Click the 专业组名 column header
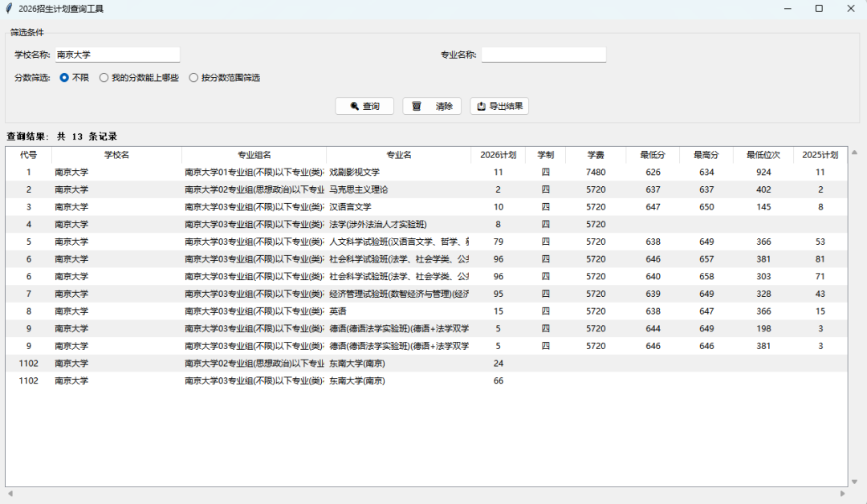The image size is (867, 504). point(254,155)
